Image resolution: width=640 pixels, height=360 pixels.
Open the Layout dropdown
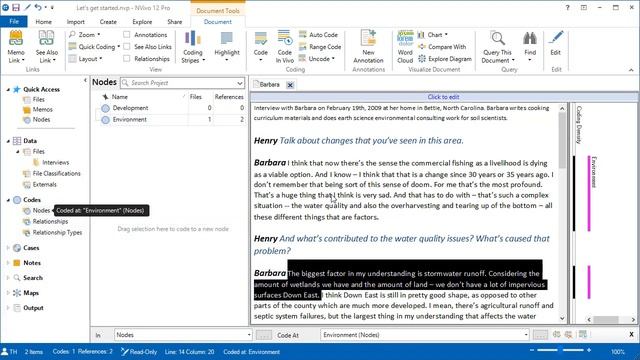click(85, 59)
